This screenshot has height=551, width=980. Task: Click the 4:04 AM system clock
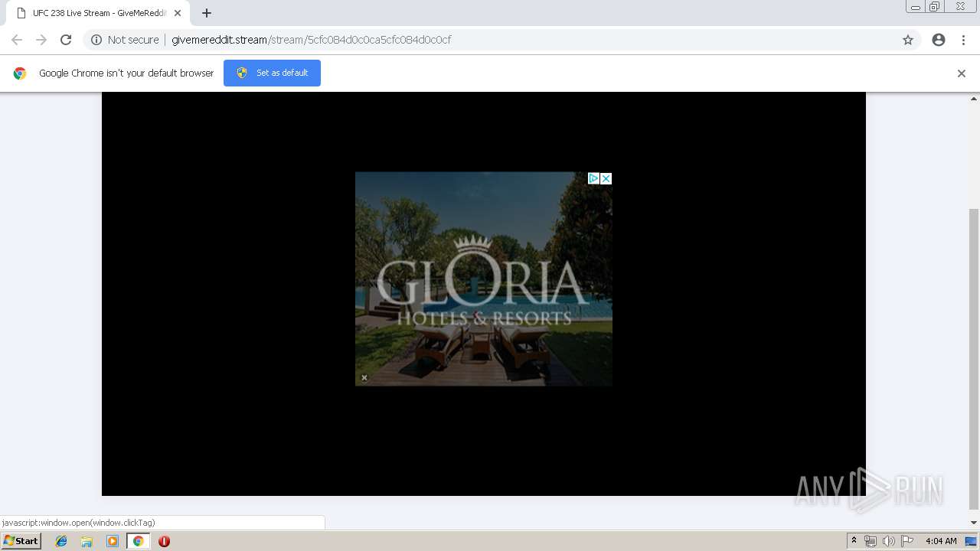(941, 541)
